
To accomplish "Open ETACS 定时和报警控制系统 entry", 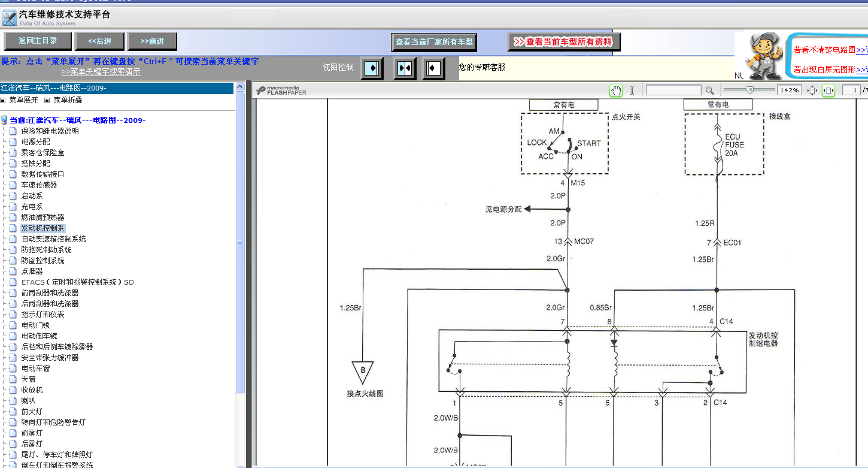I will pos(78,282).
